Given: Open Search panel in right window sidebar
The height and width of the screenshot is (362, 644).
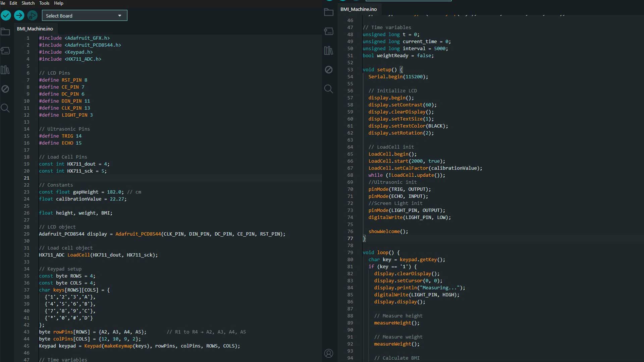Looking at the screenshot, I should point(329,89).
